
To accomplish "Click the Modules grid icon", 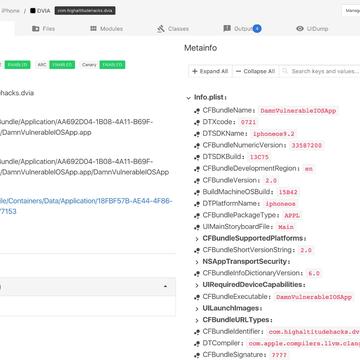I will coord(93,29).
